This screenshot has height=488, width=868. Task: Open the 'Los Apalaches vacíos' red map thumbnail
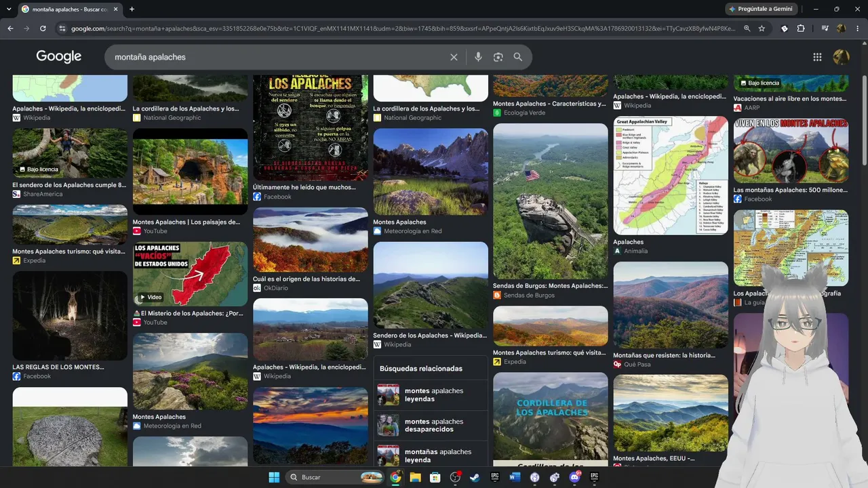coord(191,274)
